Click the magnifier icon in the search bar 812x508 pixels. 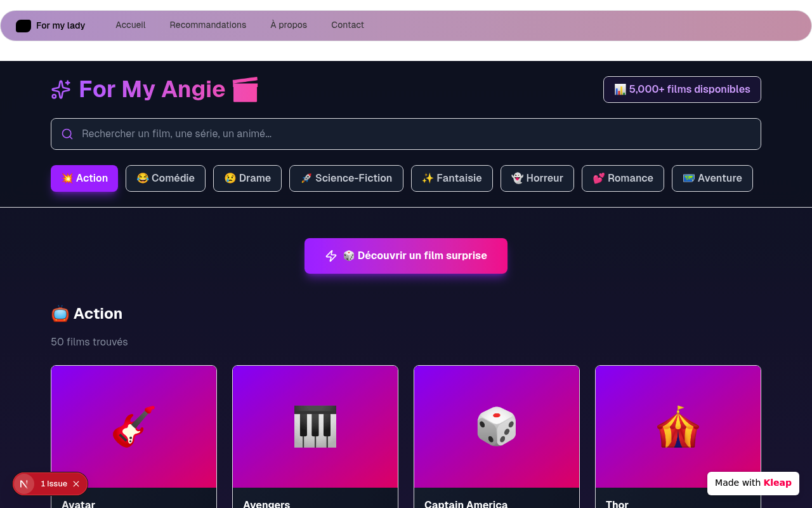pyautogui.click(x=67, y=134)
